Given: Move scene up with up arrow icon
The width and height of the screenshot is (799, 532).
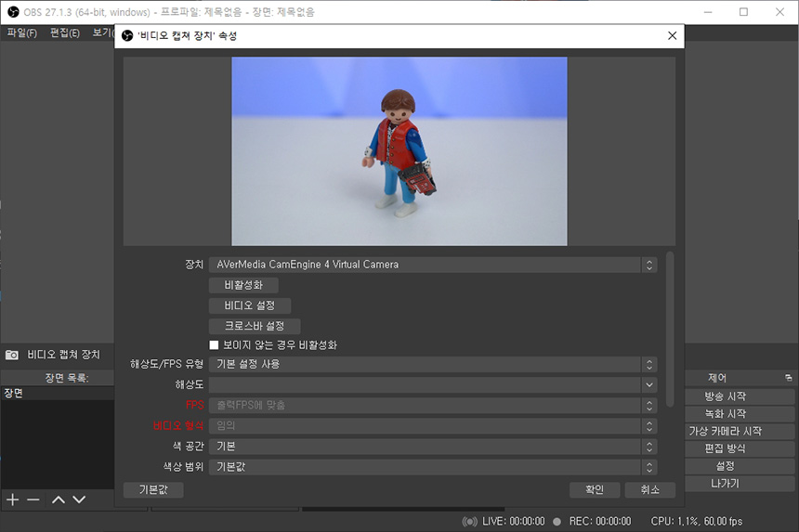Looking at the screenshot, I should click(x=59, y=500).
